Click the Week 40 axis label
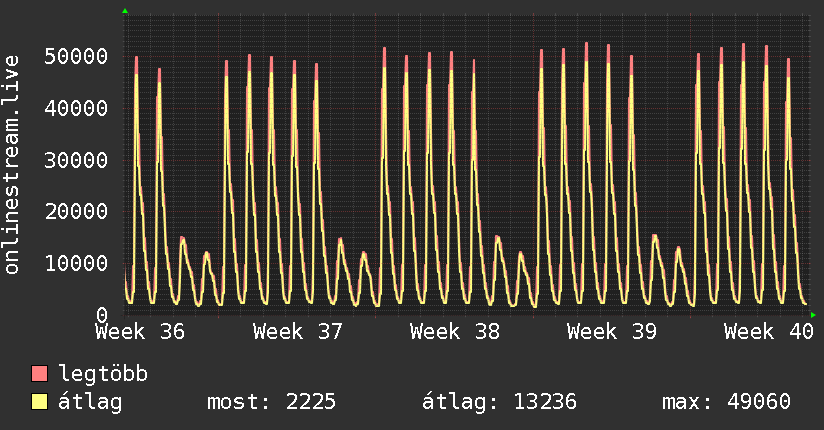The width and height of the screenshot is (824, 430). [x=769, y=332]
